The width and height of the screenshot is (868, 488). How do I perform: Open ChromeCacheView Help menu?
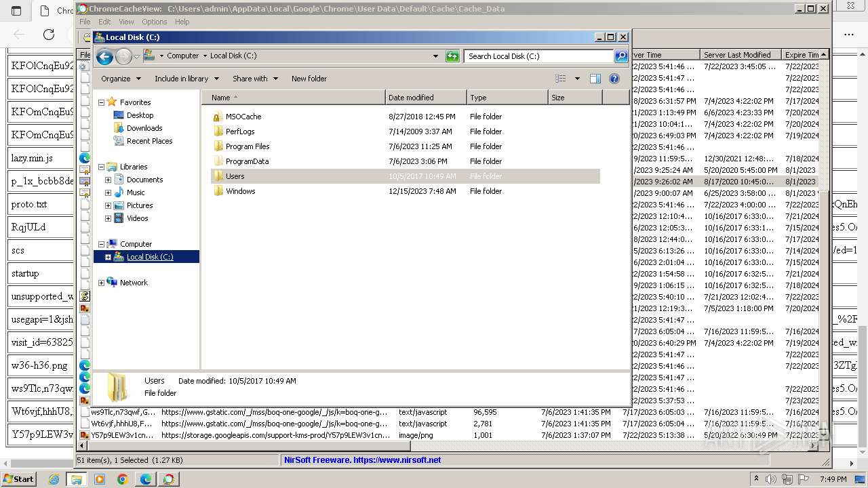pyautogui.click(x=182, y=22)
